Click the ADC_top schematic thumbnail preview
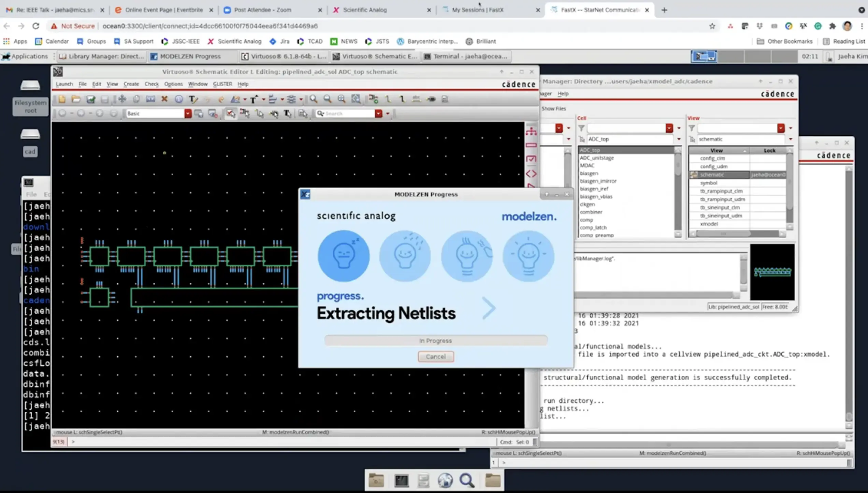 [x=772, y=272]
